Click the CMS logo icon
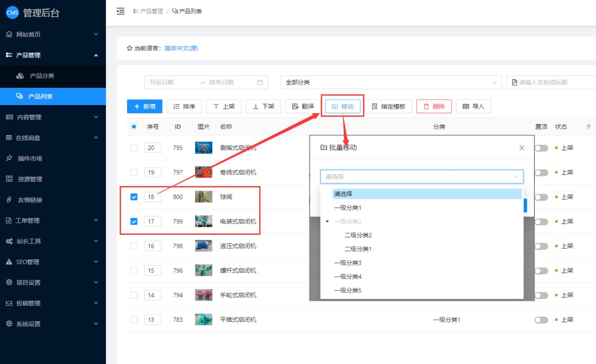This screenshot has width=596, height=364. (12, 13)
